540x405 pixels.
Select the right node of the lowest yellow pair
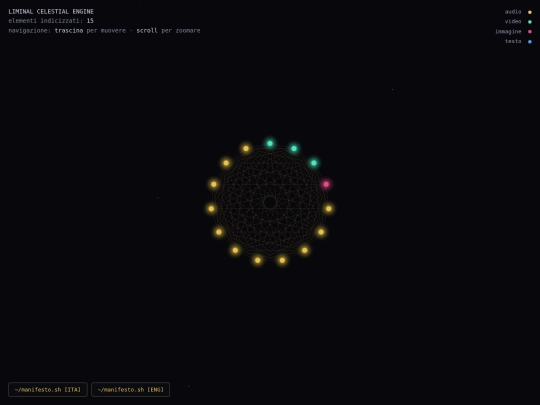282,260
